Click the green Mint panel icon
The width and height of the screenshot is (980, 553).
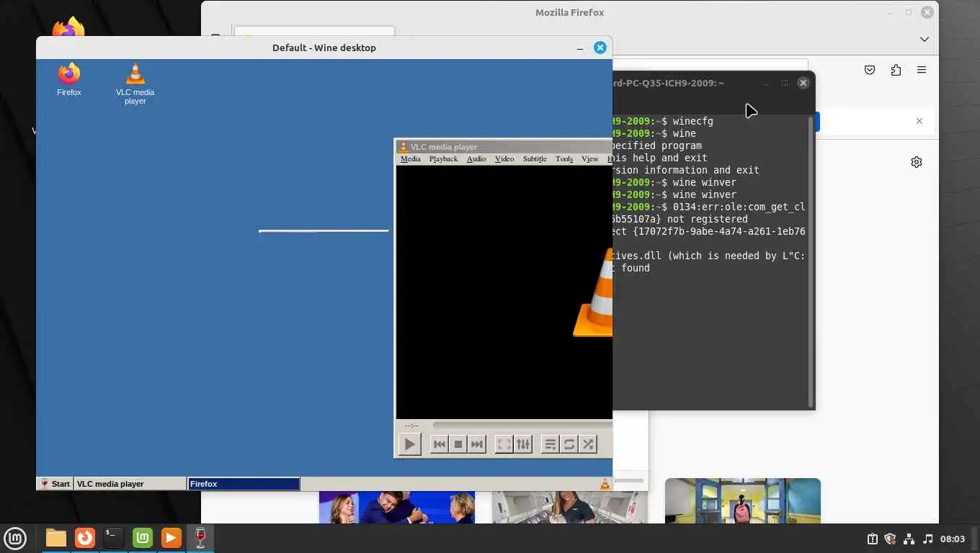click(x=143, y=538)
